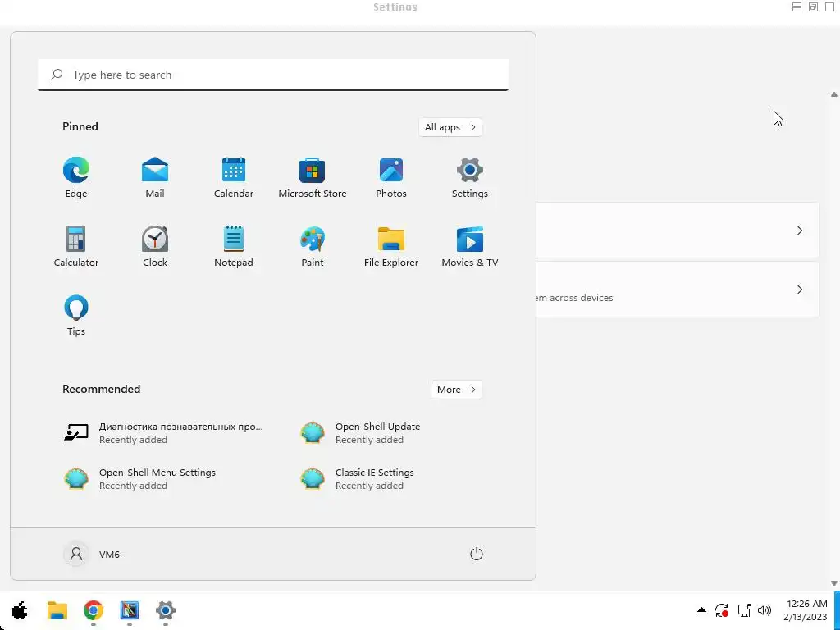Open Calculator
Screen dimensions: 840x630
[x=76, y=247]
